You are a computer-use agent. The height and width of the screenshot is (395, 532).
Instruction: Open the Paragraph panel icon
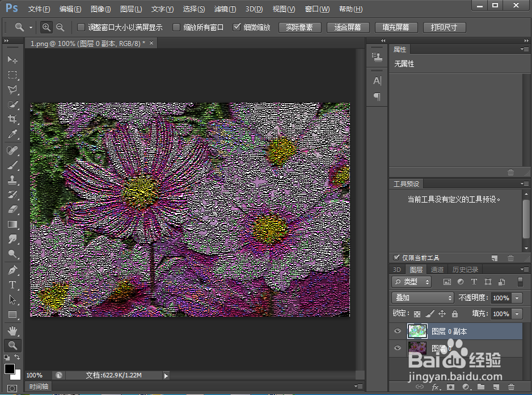pyautogui.click(x=377, y=97)
